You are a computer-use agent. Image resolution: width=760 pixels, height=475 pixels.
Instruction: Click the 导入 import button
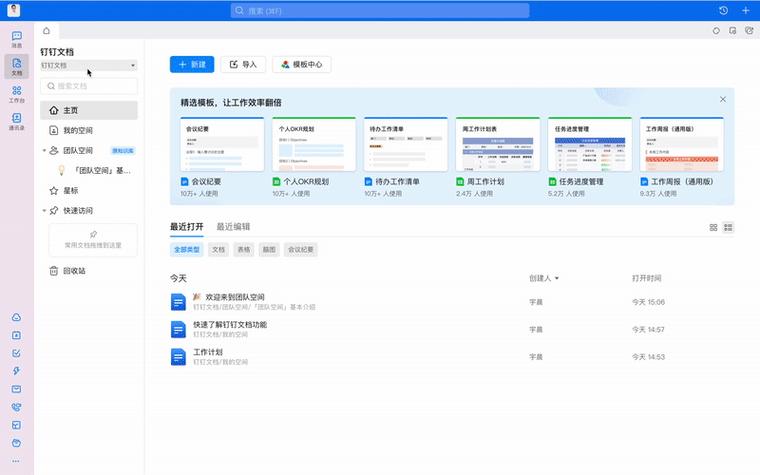point(243,64)
